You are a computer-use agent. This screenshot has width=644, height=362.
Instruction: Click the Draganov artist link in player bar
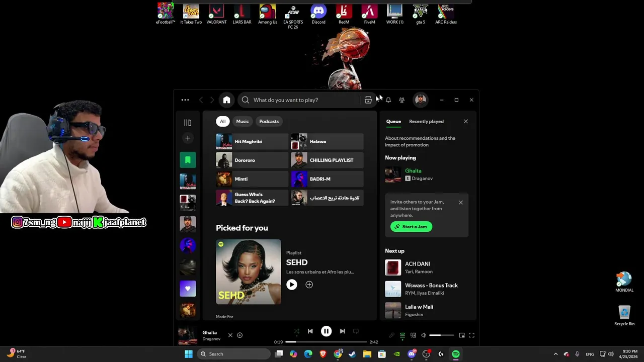(211, 339)
